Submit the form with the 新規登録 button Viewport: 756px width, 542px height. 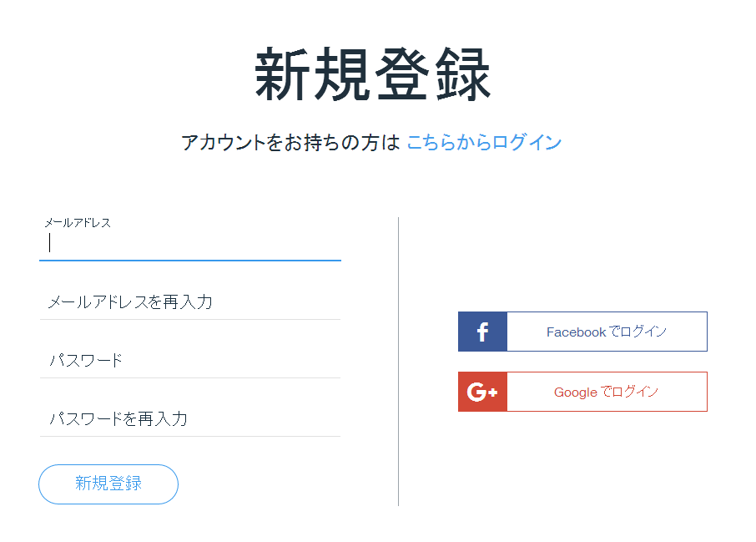pos(108,484)
